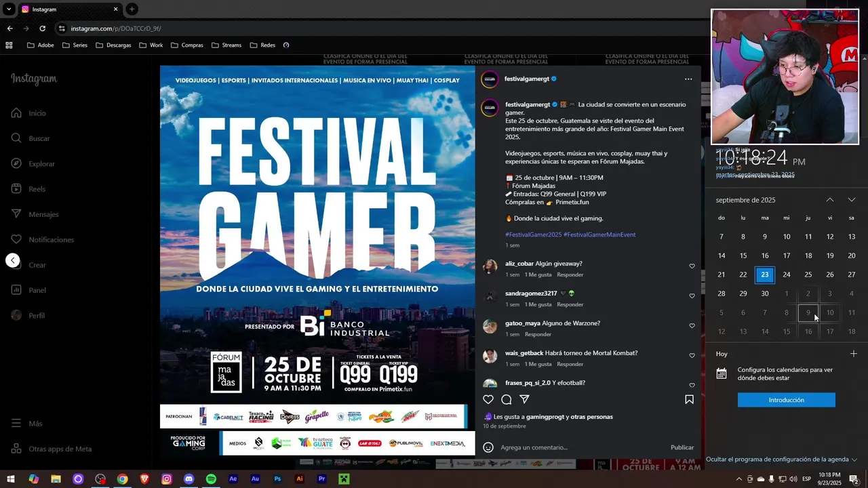Reply to gatoo_maya's comment
Viewport: 868px width, 488px height.
(538, 334)
